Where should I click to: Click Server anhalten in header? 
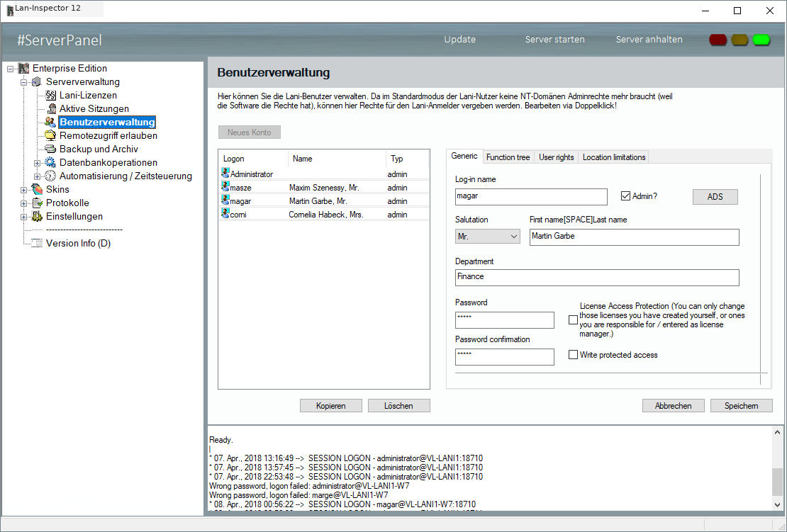click(649, 39)
